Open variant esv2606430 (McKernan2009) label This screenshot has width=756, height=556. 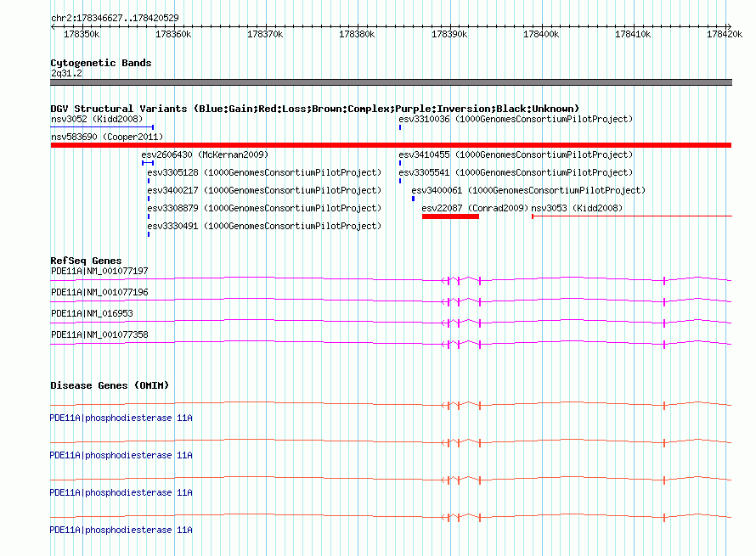[205, 154]
